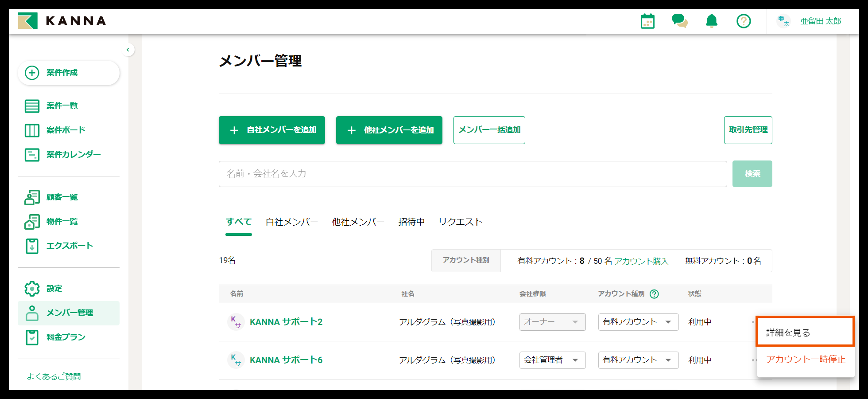Open the chat messages icon

679,21
